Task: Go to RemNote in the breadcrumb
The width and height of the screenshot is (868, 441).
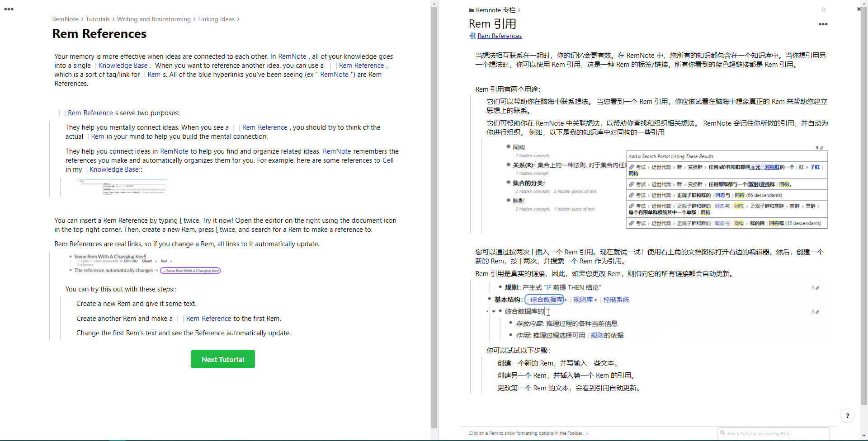Action: [66, 19]
